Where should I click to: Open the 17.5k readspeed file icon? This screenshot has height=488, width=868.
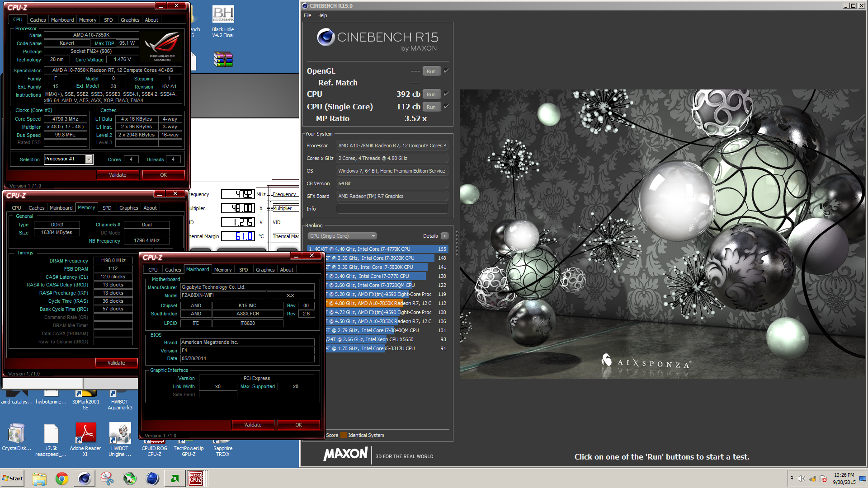tap(51, 440)
